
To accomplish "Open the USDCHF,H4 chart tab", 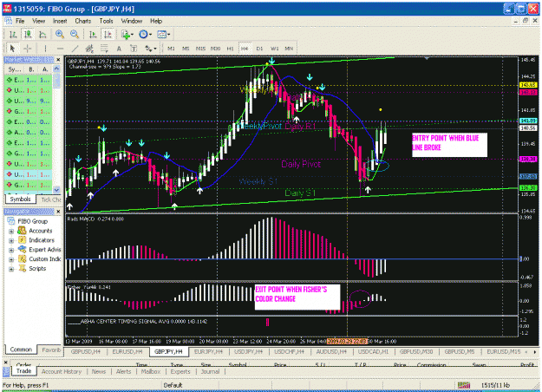I will click(289, 351).
